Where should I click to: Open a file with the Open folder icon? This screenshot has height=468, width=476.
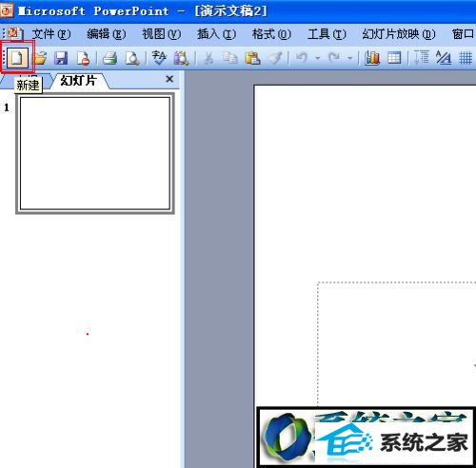(x=40, y=58)
